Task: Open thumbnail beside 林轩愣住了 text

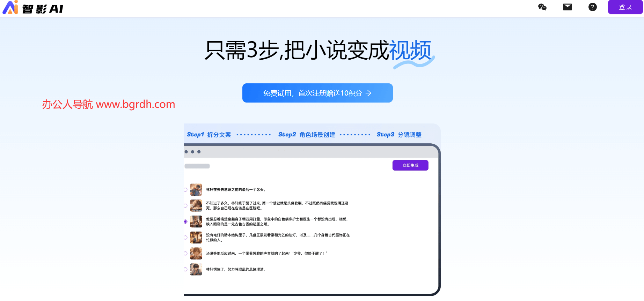Action: click(x=196, y=269)
